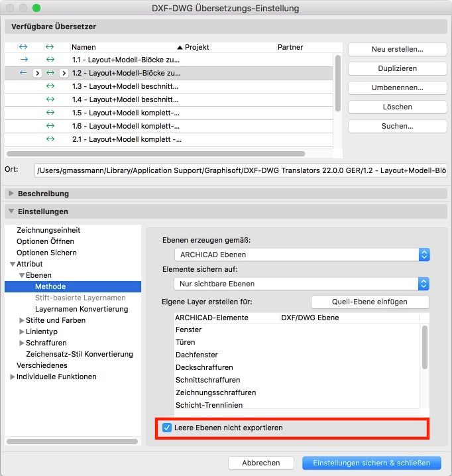Collapse the Ebenen tree node
Image resolution: width=452 pixels, height=476 pixels.
click(22, 275)
